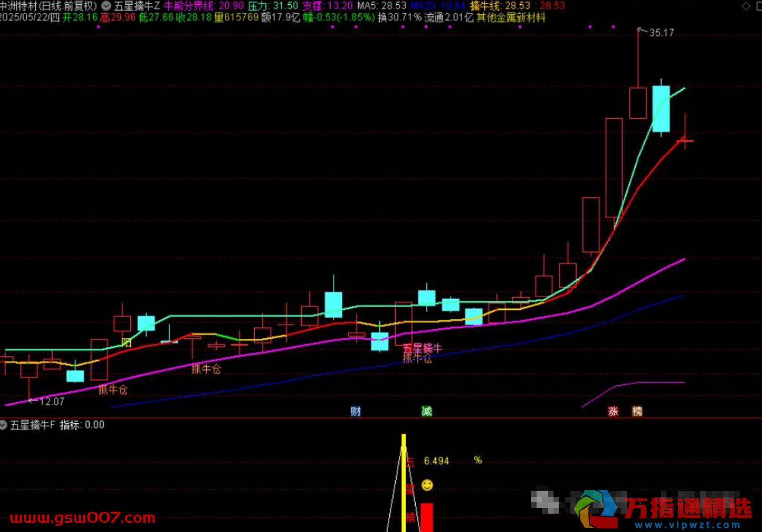Click the 五星擒牛 signal label on chart
762x532 pixels.
coord(422,348)
